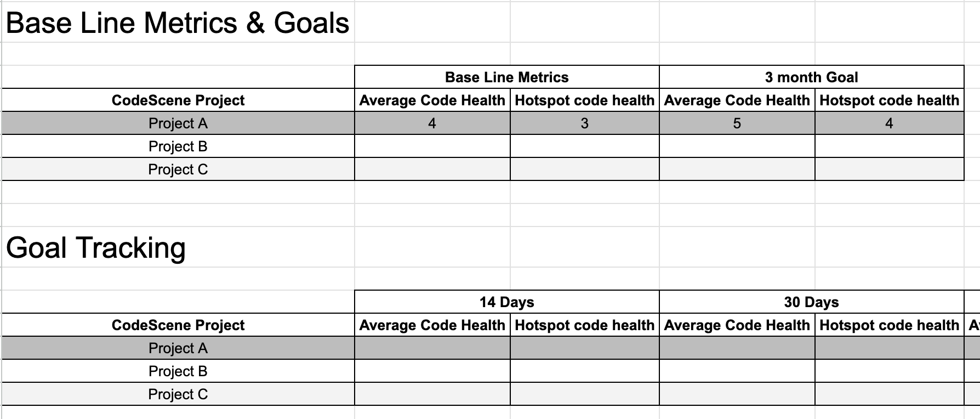Select Project A goal Average Code Health value 5
Screen dimensions: 980x419
[x=737, y=123]
